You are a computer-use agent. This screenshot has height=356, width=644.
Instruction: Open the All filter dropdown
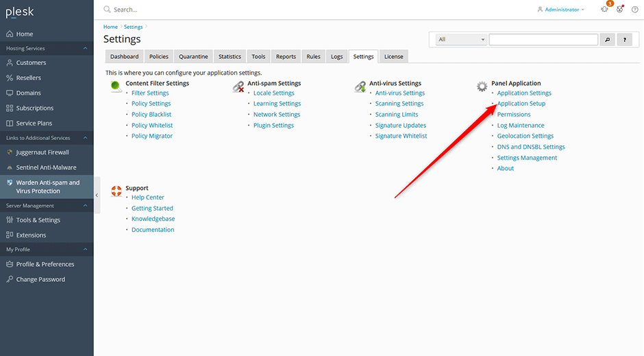click(x=461, y=40)
